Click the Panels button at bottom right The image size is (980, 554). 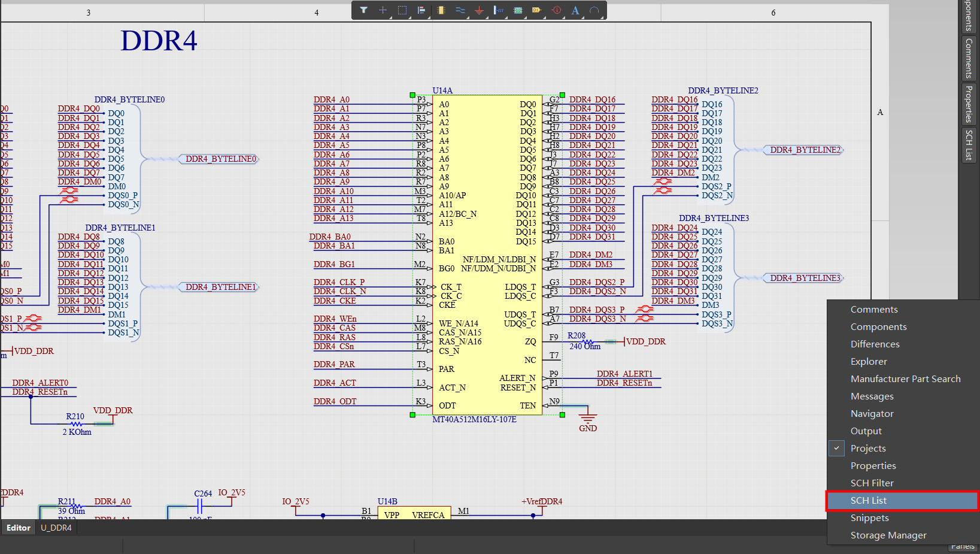(963, 546)
